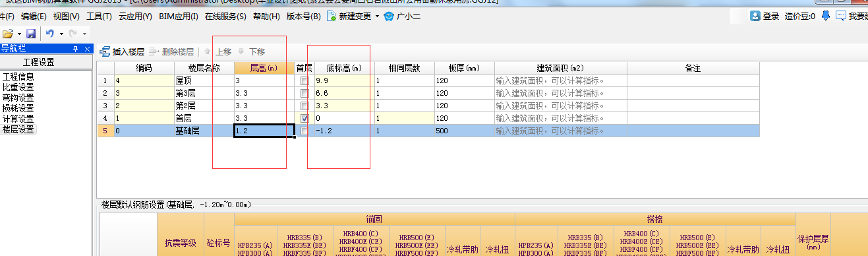Image resolution: width=868 pixels, height=256 pixels.
Task: Open the dropdown arrow beside the open folder icon
Action: click(19, 34)
